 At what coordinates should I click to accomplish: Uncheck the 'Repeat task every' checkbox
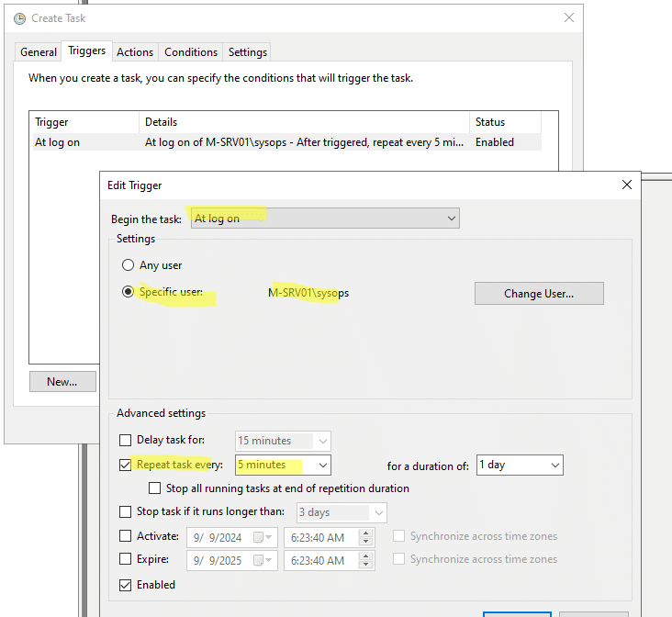click(126, 466)
